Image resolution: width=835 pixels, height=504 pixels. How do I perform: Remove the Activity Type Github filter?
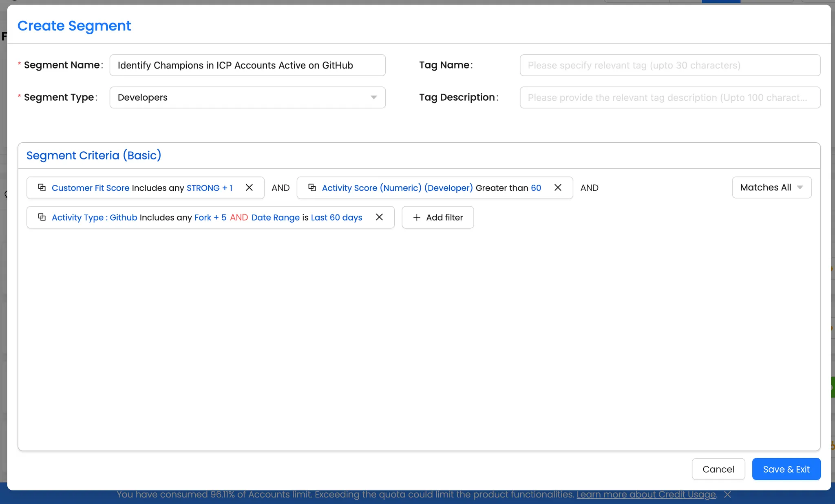[379, 217]
